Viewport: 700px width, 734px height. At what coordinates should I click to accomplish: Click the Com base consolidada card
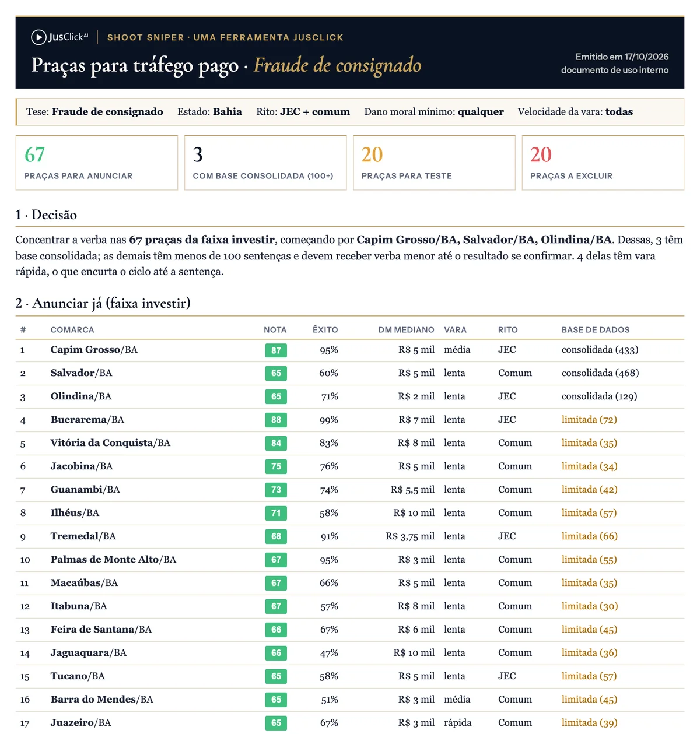coord(265,163)
